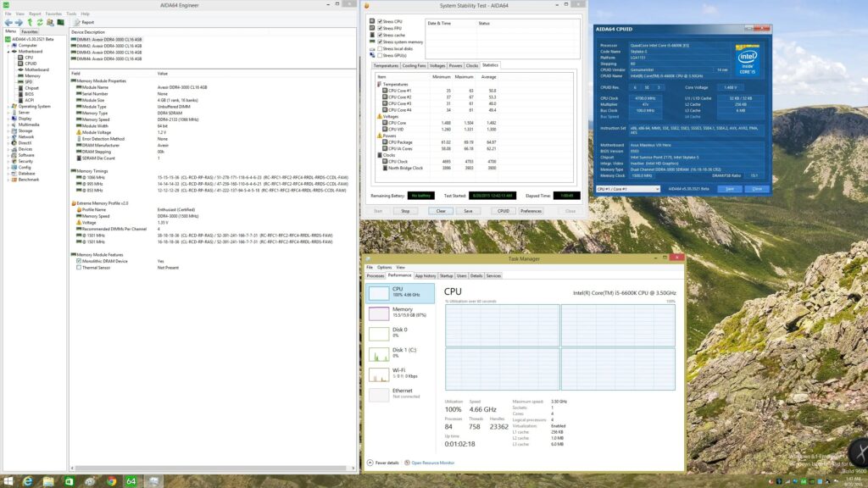Open Tools menu in AIDA64 Engineer
This screenshot has width=868, height=488.
[x=71, y=14]
